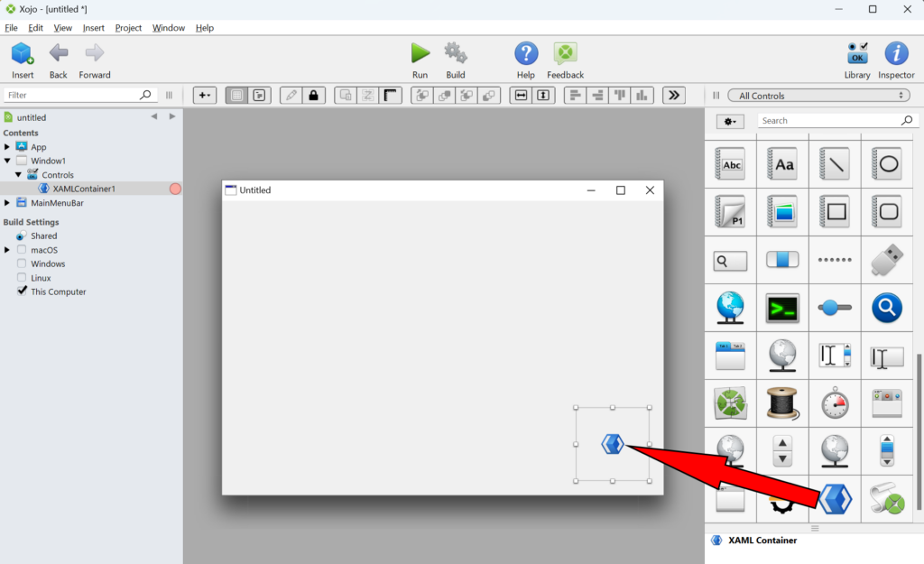Open the All Controls dropdown
The image size is (924, 564).
(819, 95)
